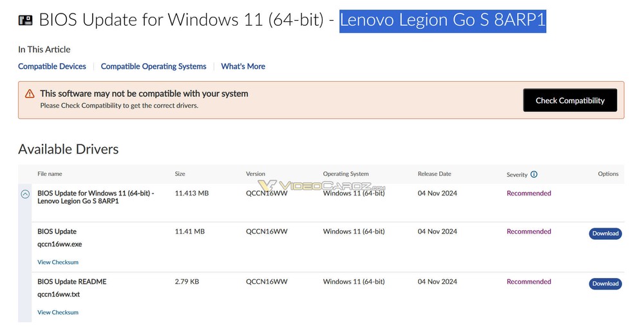The height and width of the screenshot is (327, 644).
Task: View Checksum for qccn16ww.exe
Action: [x=58, y=263]
